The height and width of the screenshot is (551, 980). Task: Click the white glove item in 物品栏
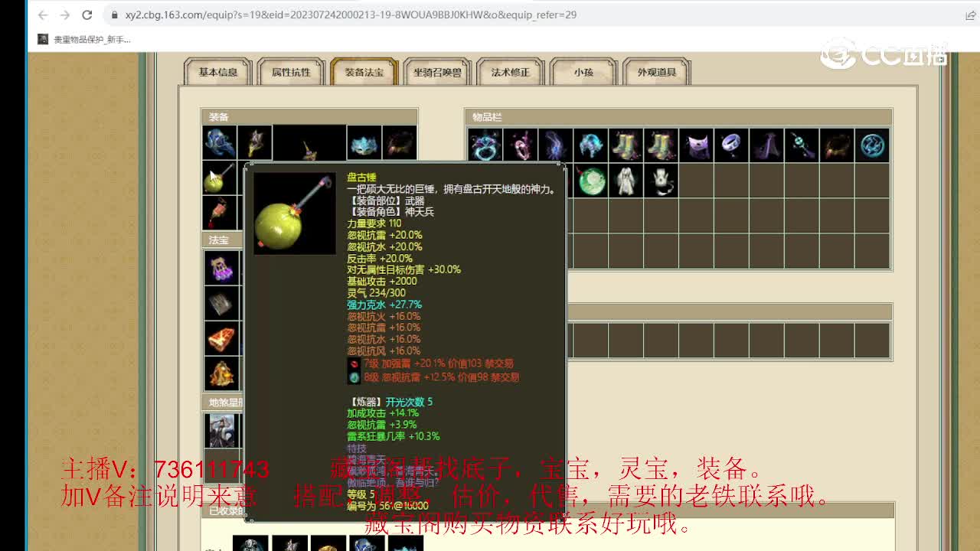(661, 180)
